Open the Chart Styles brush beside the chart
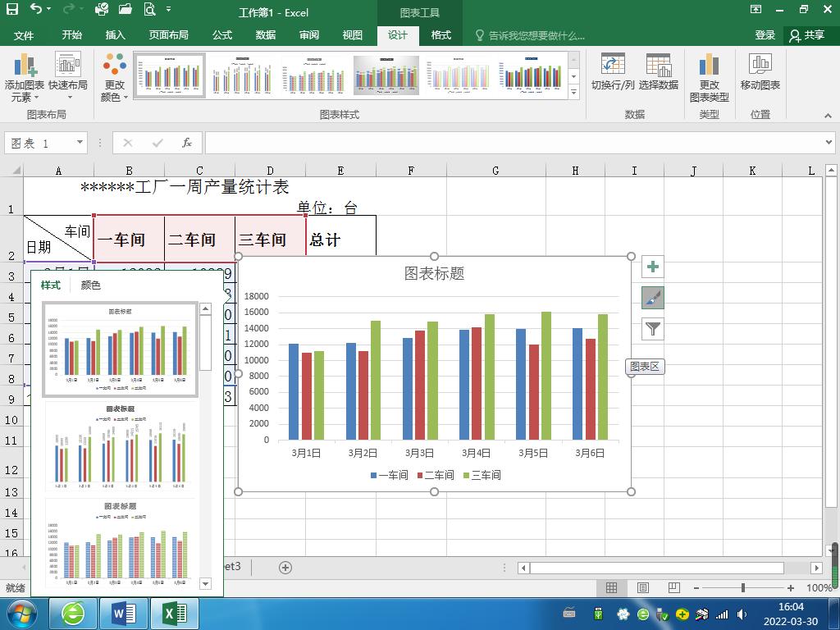The width and height of the screenshot is (840, 630). click(x=651, y=297)
